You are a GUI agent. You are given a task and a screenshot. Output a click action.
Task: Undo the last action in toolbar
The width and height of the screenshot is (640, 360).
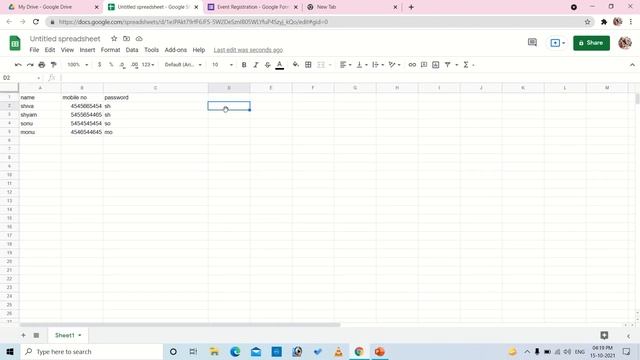click(18, 65)
